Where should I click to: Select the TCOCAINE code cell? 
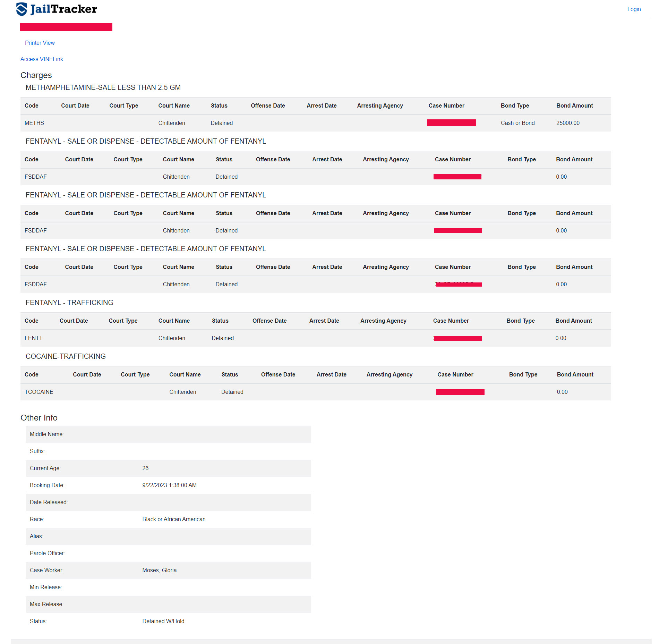39,392
